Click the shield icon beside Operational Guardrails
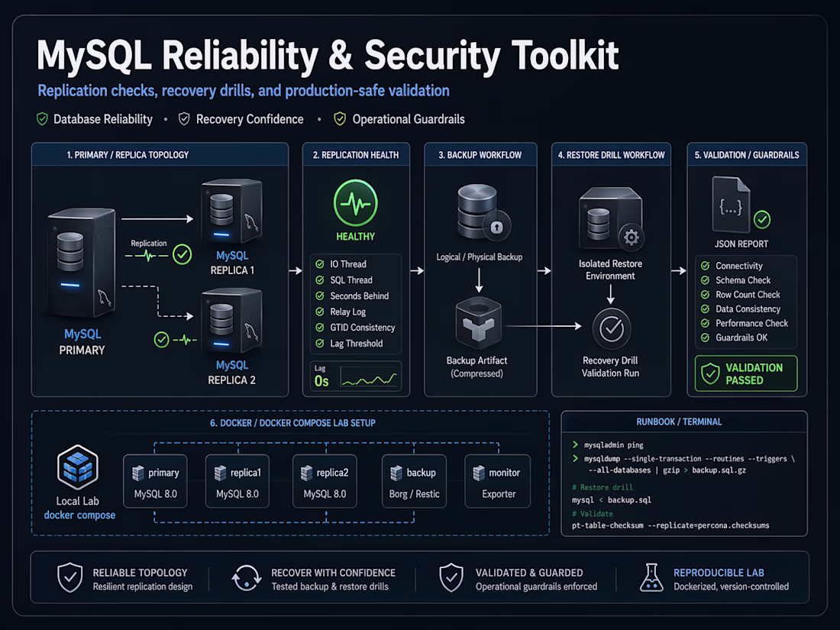The width and height of the screenshot is (840, 630). click(340, 119)
